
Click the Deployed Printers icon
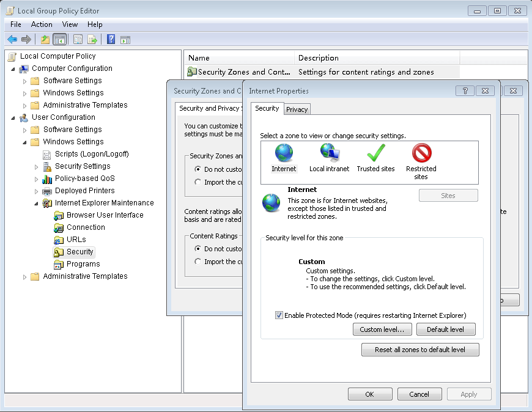[47, 191]
